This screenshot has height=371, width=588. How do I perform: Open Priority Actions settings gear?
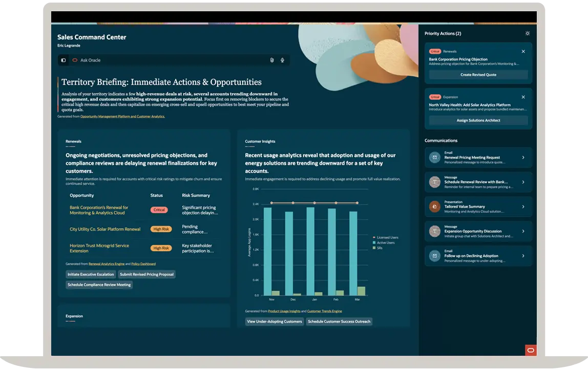coord(528,33)
